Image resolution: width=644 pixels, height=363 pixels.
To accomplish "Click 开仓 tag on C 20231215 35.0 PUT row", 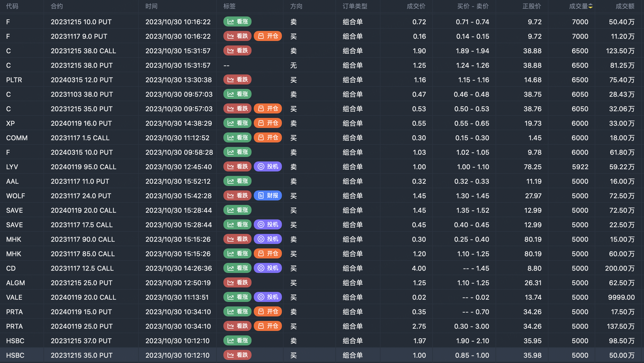I will pyautogui.click(x=268, y=109).
